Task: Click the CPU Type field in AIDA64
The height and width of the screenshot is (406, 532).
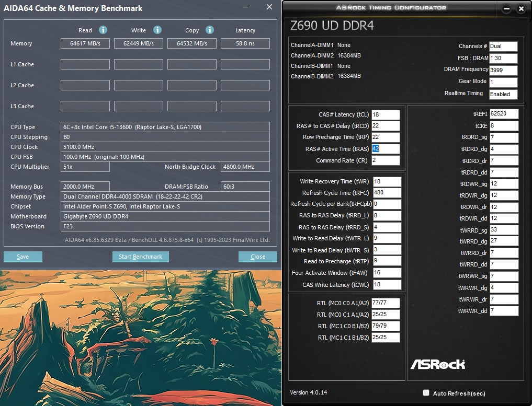Action: 165,127
